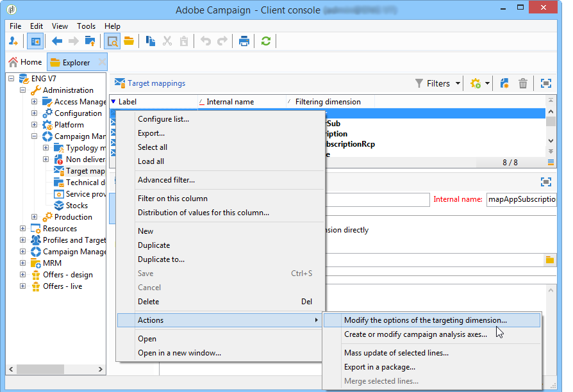
Task: Choose Distribution of values for this column...
Action: click(203, 213)
